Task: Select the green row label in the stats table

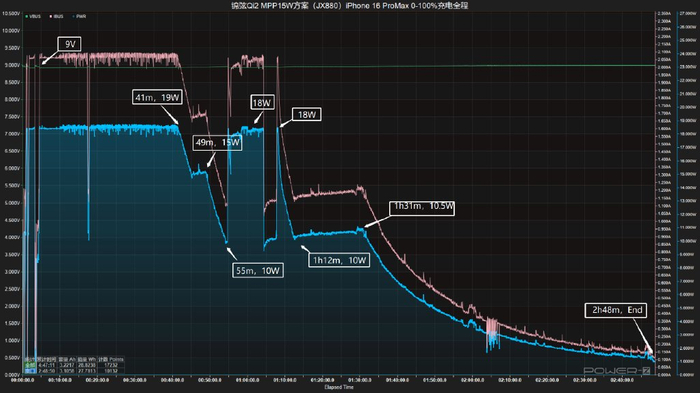Action: coord(30,365)
